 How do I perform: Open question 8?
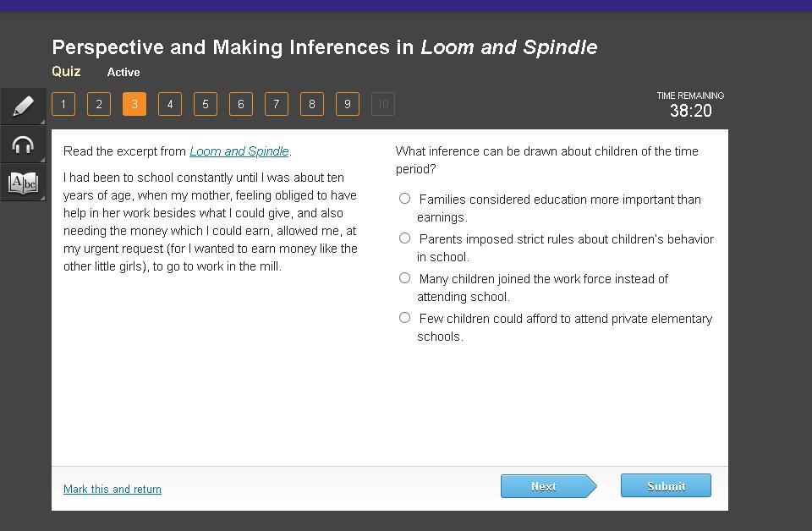tap(312, 104)
